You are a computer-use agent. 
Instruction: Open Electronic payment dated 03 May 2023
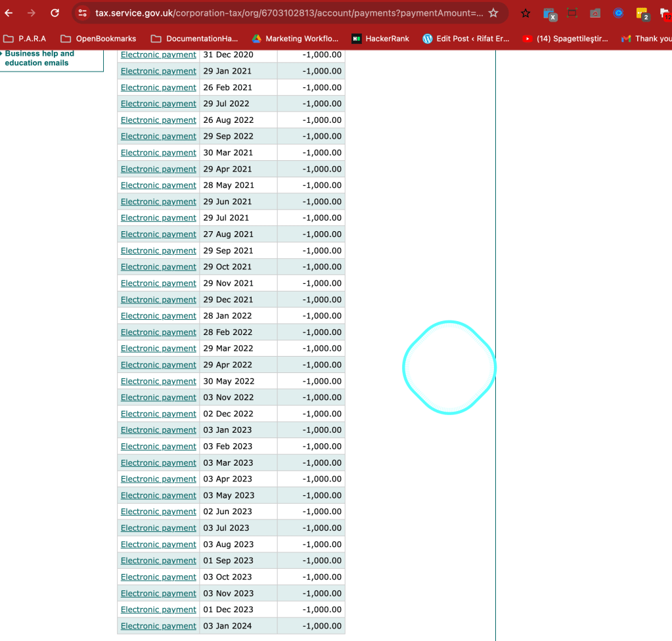pyautogui.click(x=158, y=495)
